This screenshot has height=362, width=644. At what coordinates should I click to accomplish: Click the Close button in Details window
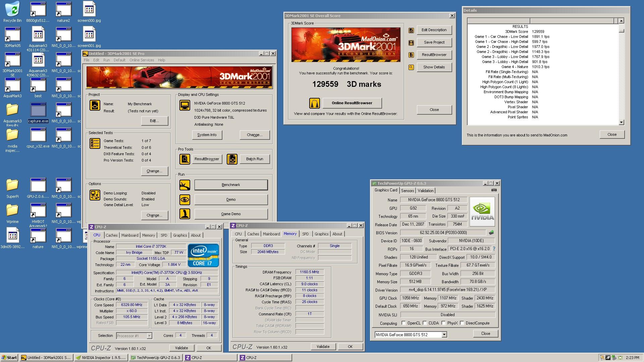click(612, 134)
